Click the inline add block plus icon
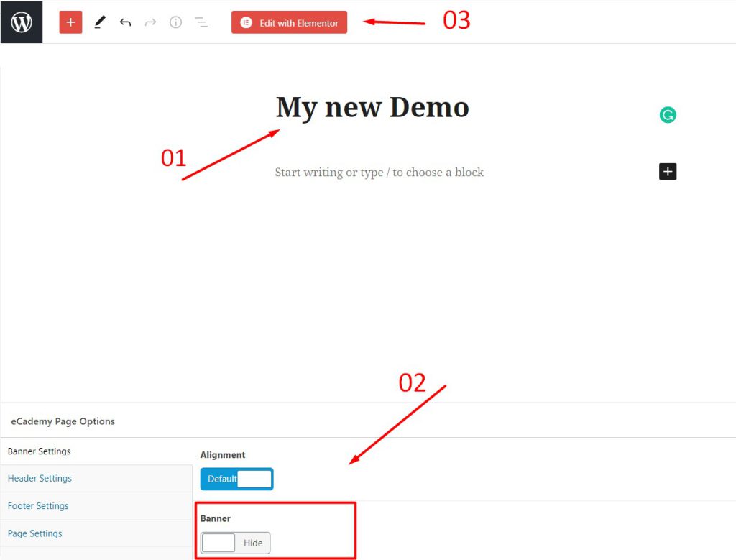The height and width of the screenshot is (560, 736). [x=667, y=171]
